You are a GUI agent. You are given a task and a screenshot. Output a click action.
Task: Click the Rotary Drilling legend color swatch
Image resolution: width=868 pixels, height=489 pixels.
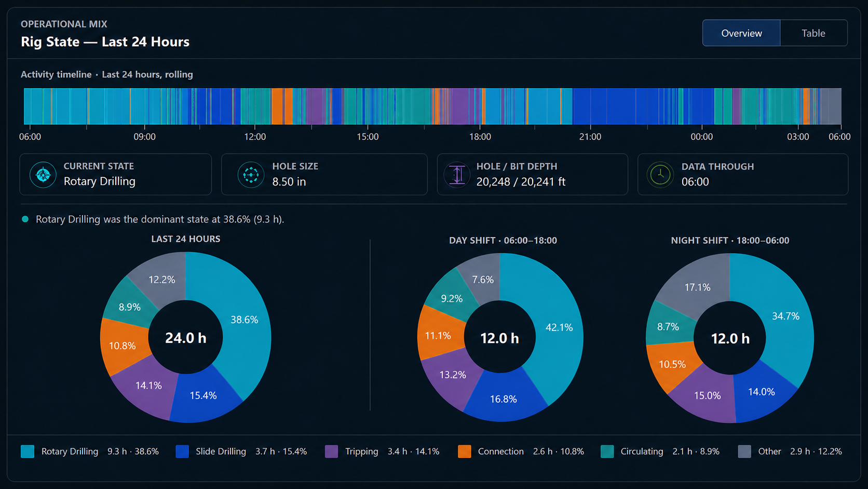pos(28,451)
